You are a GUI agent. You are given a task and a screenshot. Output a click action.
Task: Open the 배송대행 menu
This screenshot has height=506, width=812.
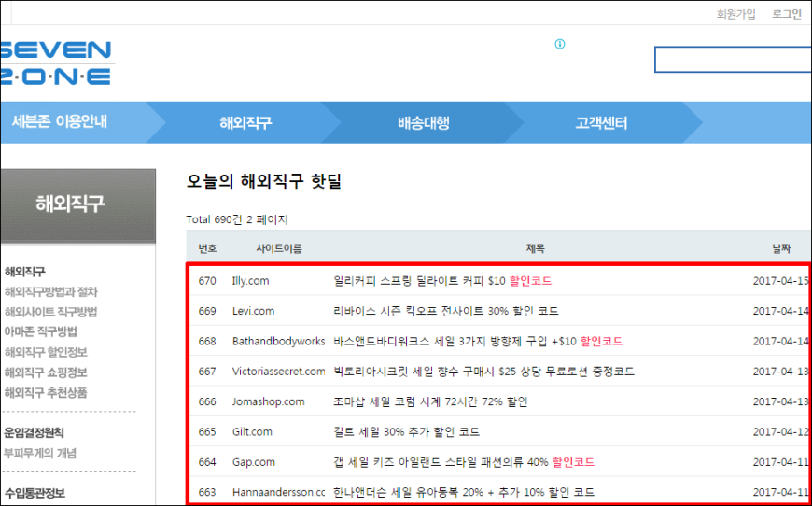(x=423, y=123)
